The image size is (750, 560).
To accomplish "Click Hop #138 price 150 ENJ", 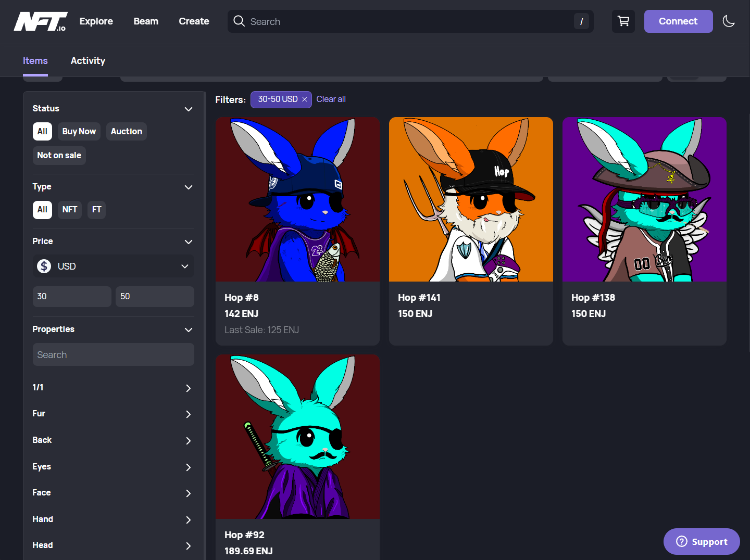I will [x=589, y=314].
